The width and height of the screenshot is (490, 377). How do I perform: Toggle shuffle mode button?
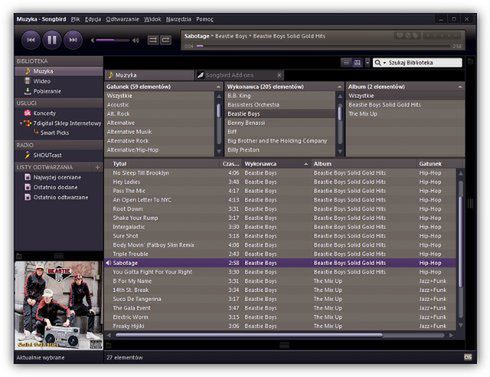(153, 40)
